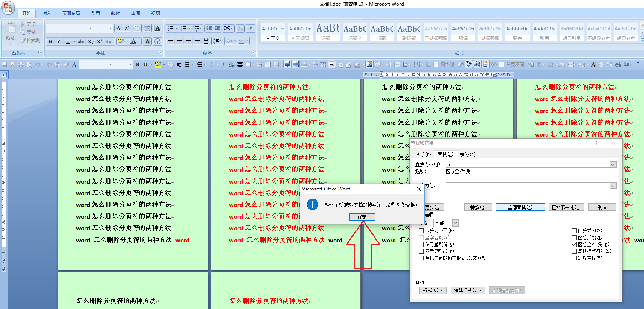Uncheck the 区分全/半角 option
The height and width of the screenshot is (309, 644).
tap(574, 244)
